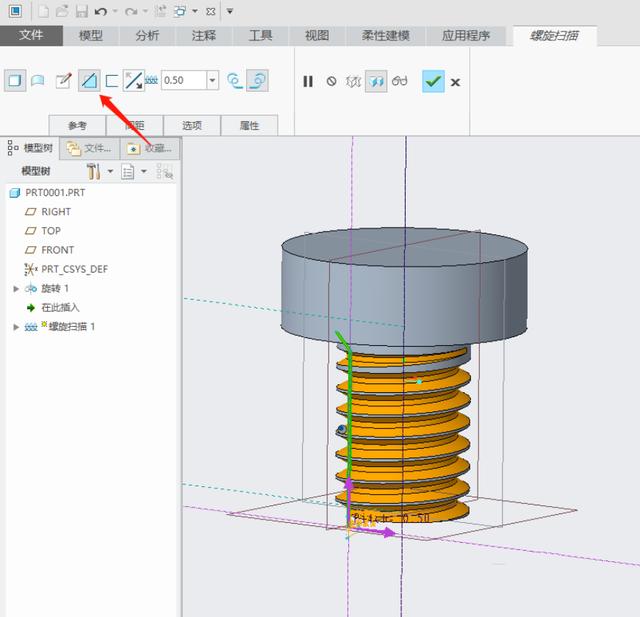Image resolution: width=640 pixels, height=617 pixels.
Task: Open the tree settings dropdown arrow
Action: pos(110,171)
